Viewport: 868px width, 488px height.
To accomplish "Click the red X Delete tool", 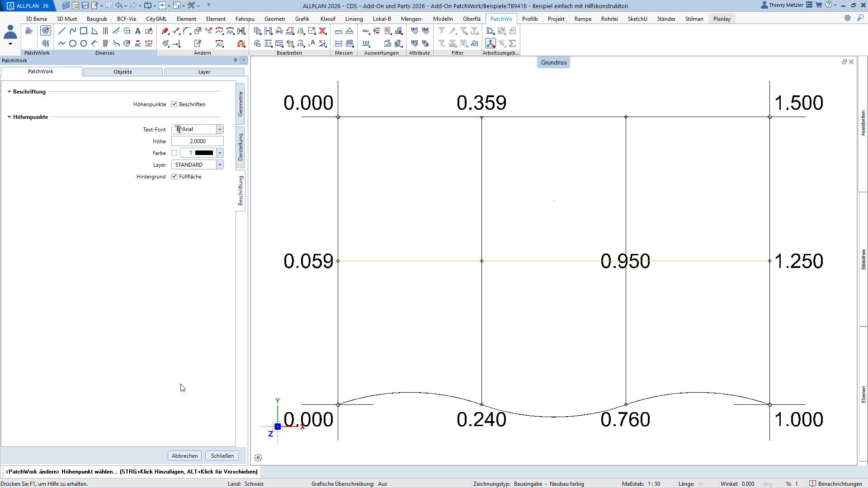I will tap(322, 31).
